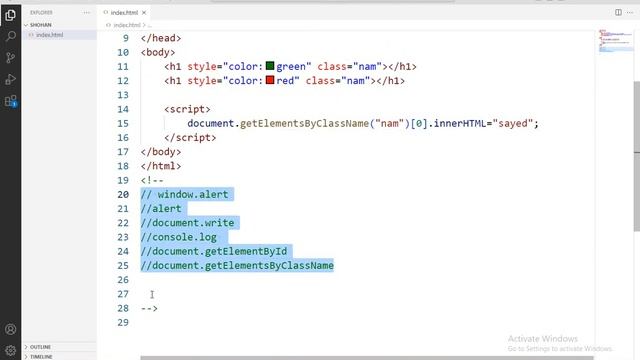Click line number 15 in gutter
This screenshot has height=360, width=640.
pos(123,123)
